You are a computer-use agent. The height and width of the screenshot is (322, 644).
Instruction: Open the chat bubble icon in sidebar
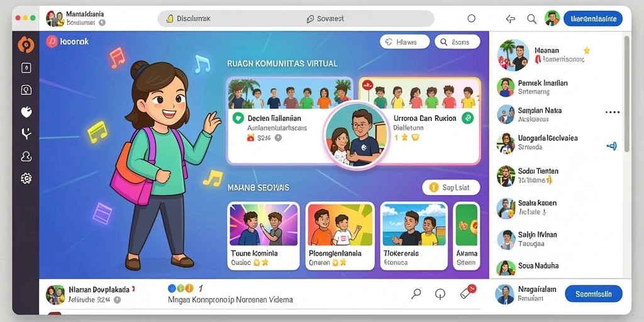(x=26, y=90)
